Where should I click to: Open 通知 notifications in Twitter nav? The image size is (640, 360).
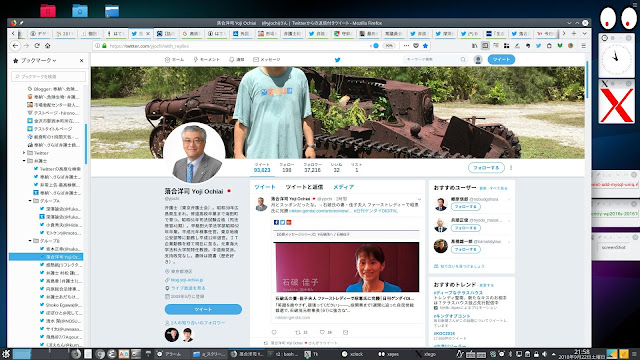click(x=237, y=60)
